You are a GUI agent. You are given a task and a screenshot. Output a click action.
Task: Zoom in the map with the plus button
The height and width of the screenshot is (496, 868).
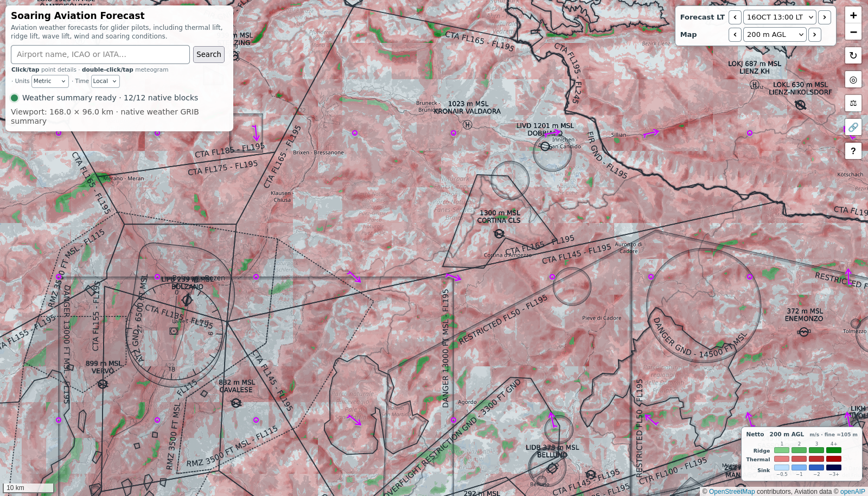[x=853, y=15]
